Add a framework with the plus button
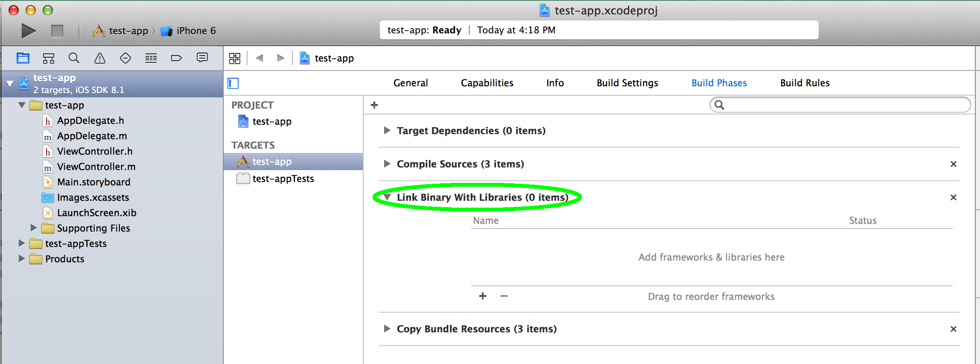The height and width of the screenshot is (364, 980). (x=483, y=296)
